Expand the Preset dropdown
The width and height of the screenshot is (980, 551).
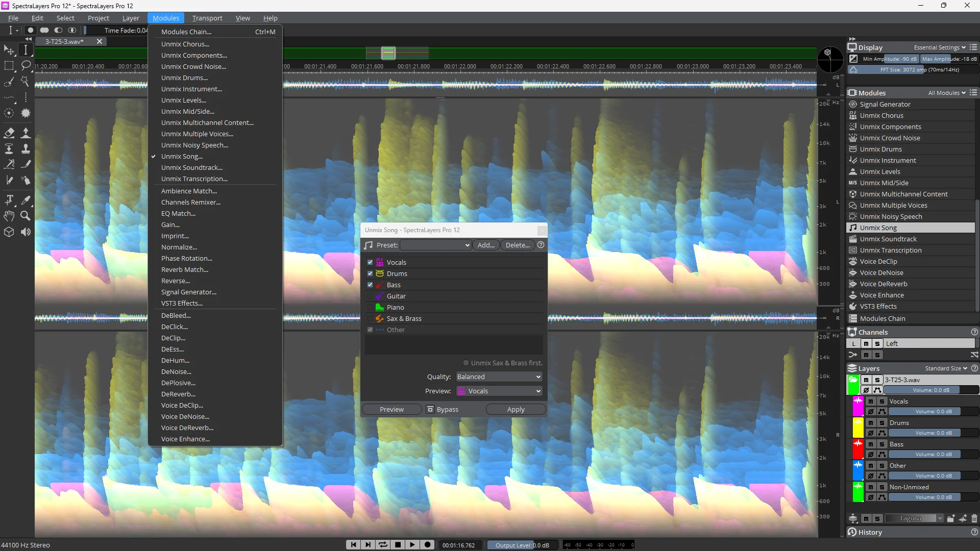[x=435, y=245]
